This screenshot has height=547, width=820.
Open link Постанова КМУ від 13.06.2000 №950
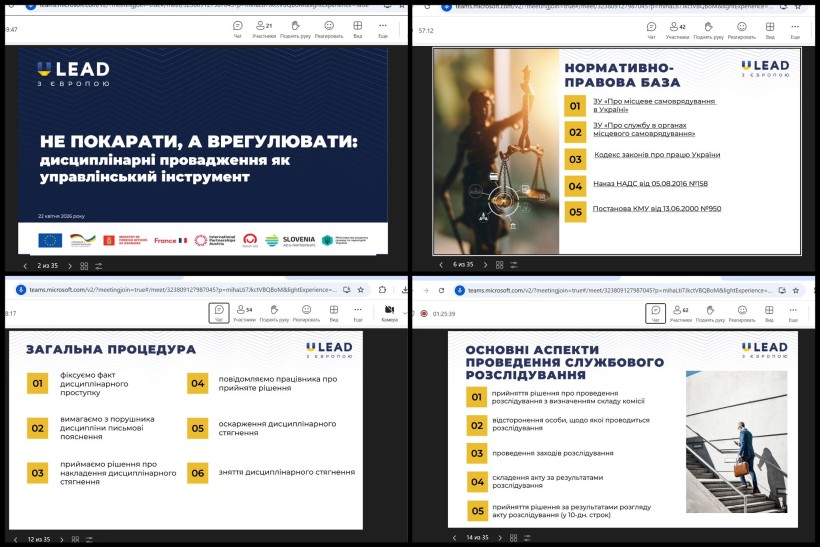coord(656,208)
